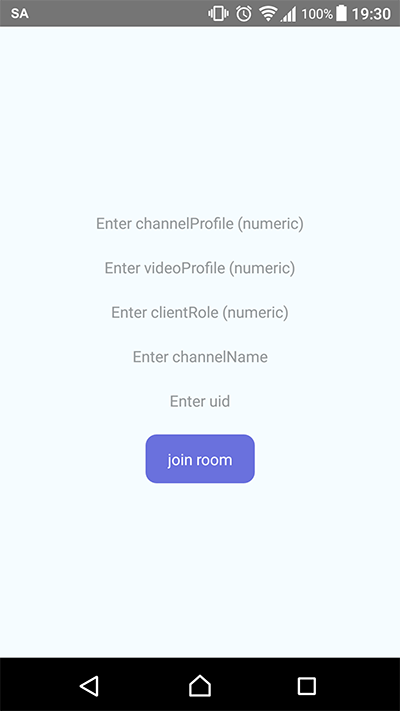400x711 pixels.
Task: Tap the 100% battery percentage text
Action: (x=317, y=14)
